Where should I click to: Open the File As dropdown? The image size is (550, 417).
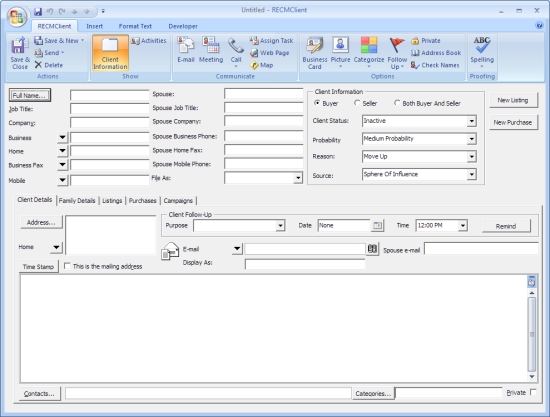(x=298, y=178)
